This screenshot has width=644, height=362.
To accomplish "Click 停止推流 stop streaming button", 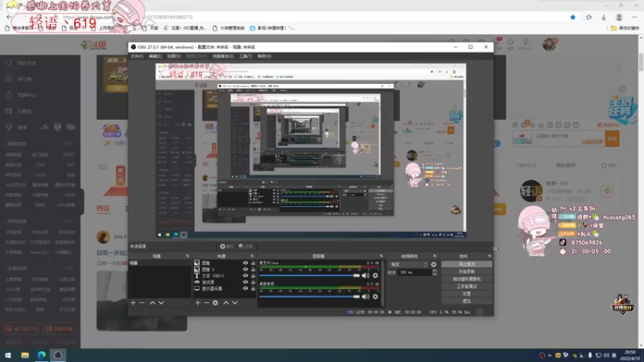I will click(x=467, y=265).
